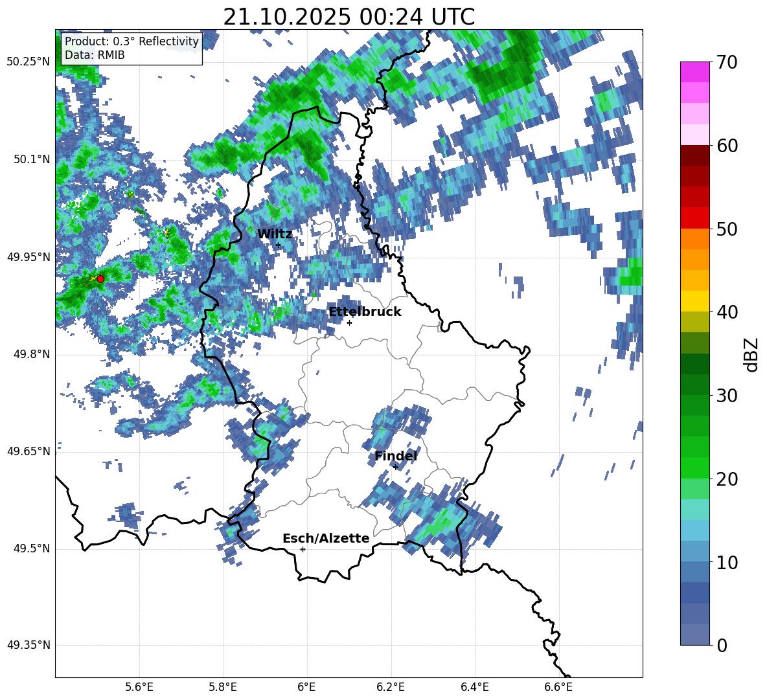Click the Ettelbruck station label

tap(365, 311)
